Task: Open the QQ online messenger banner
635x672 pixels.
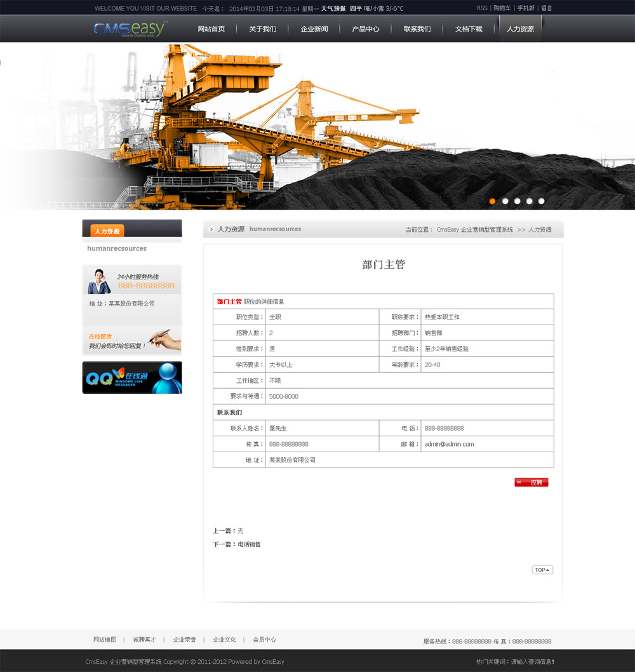Action: point(132,378)
